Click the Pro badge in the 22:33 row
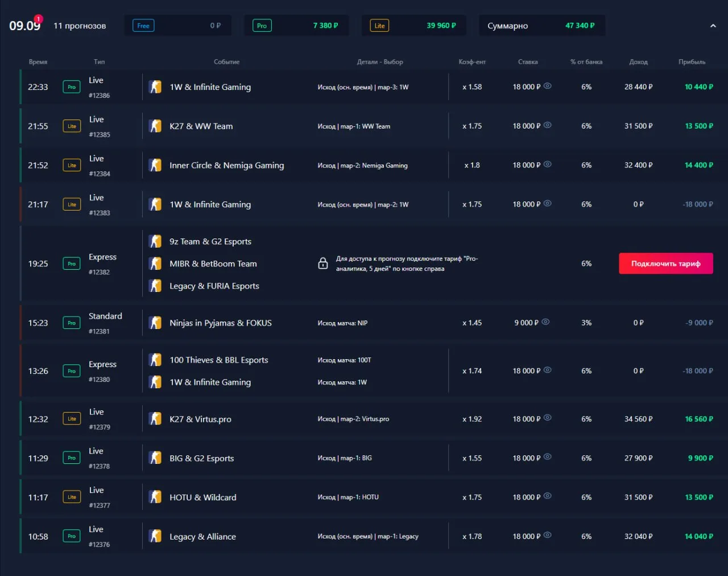 tap(72, 87)
